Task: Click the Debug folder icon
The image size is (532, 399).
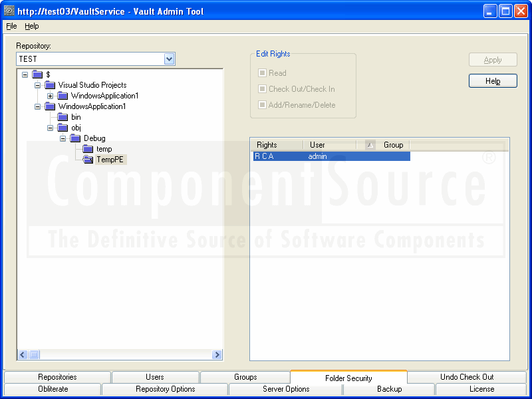Action: coord(75,138)
